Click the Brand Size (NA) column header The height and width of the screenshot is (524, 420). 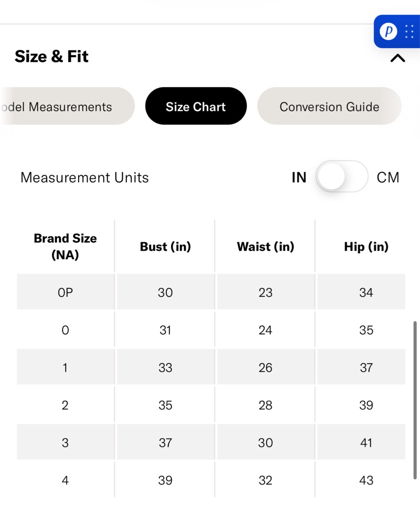coord(65,247)
